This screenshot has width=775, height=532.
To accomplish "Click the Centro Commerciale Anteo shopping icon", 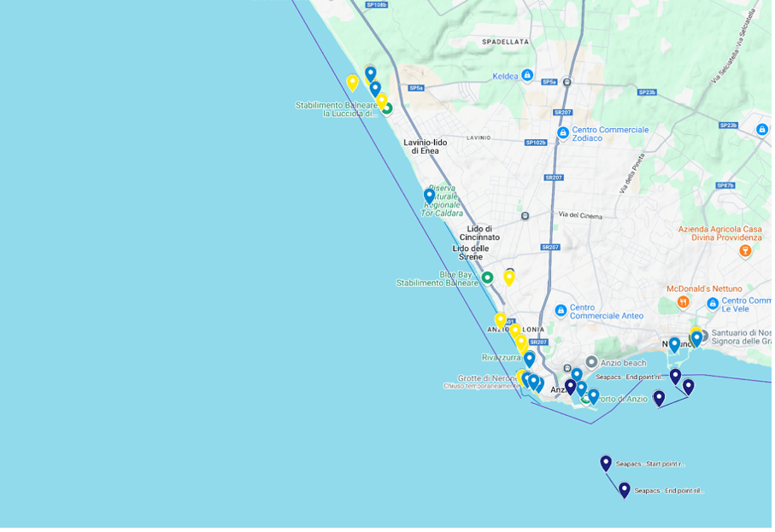I will [x=561, y=311].
